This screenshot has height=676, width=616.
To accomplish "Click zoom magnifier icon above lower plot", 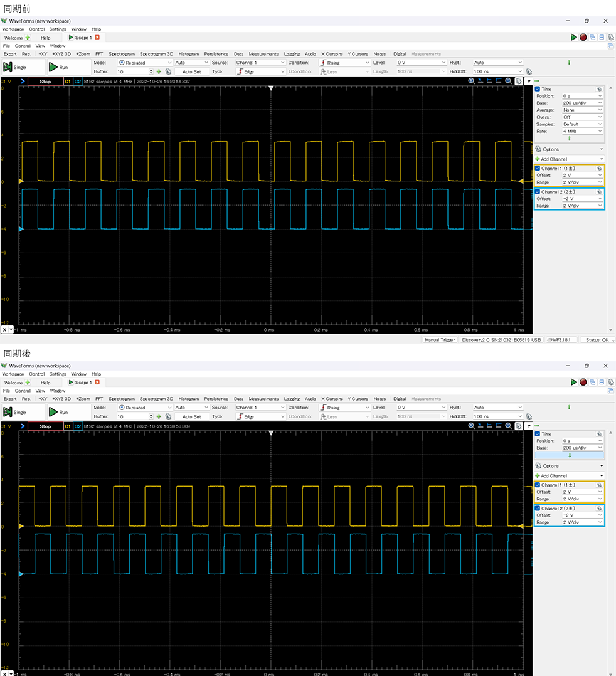I will (x=472, y=426).
